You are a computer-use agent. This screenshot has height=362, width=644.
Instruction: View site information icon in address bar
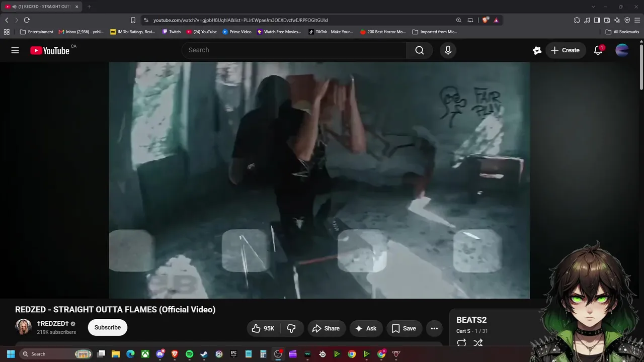coord(146,20)
